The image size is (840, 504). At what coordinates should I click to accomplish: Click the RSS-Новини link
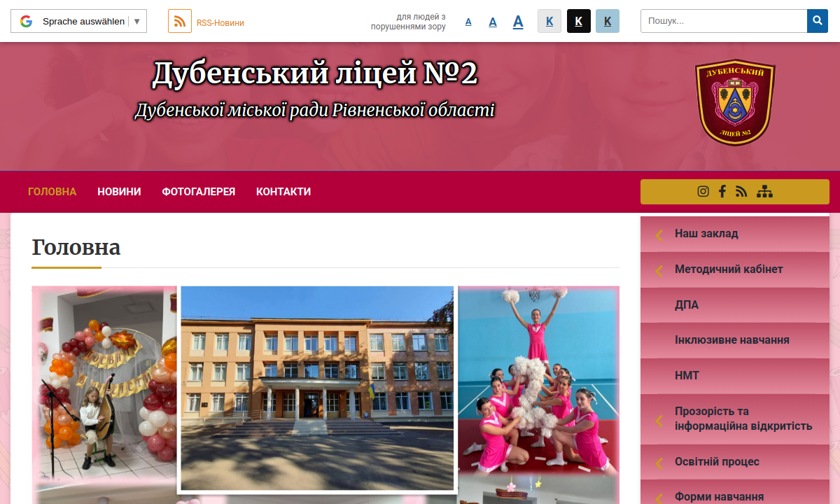point(220,22)
